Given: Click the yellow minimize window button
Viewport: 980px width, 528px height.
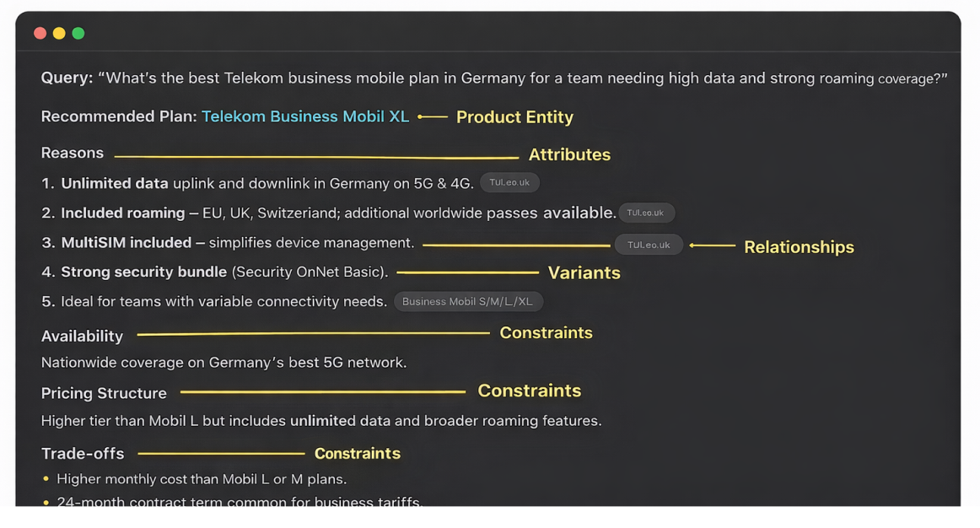Looking at the screenshot, I should point(59,33).
